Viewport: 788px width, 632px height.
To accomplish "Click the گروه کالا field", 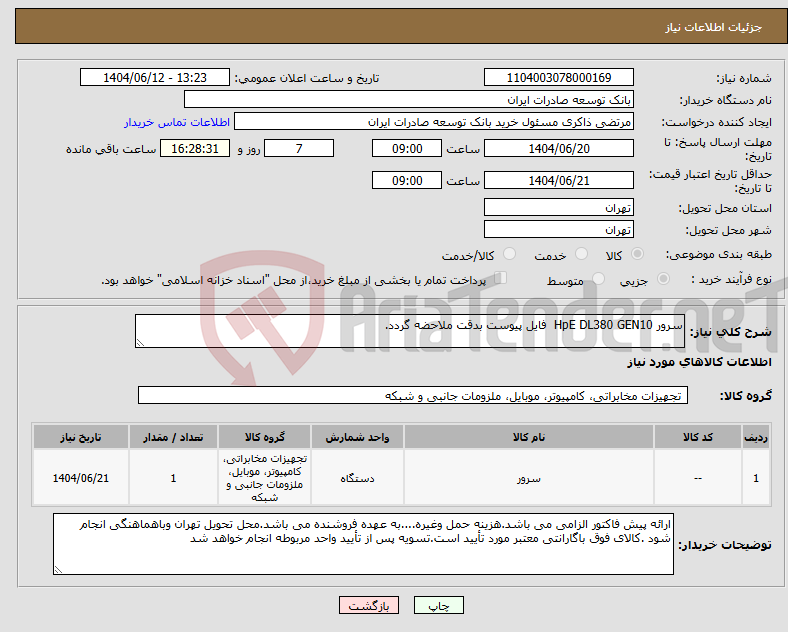I will pyautogui.click(x=413, y=395).
